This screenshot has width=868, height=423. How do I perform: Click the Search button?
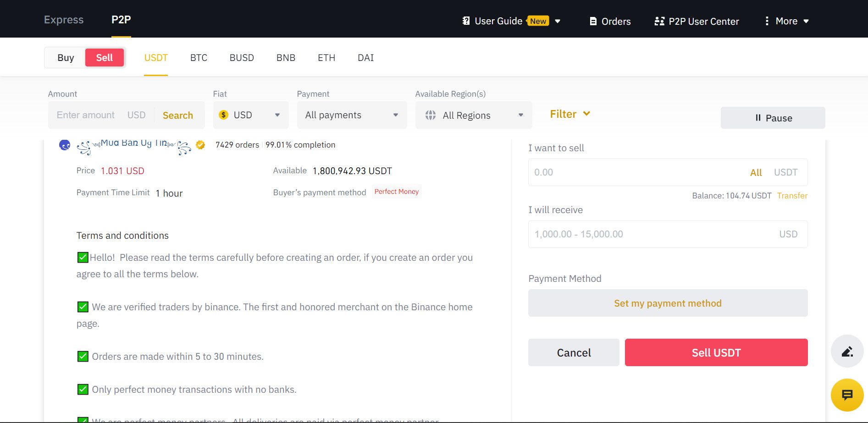pos(178,115)
